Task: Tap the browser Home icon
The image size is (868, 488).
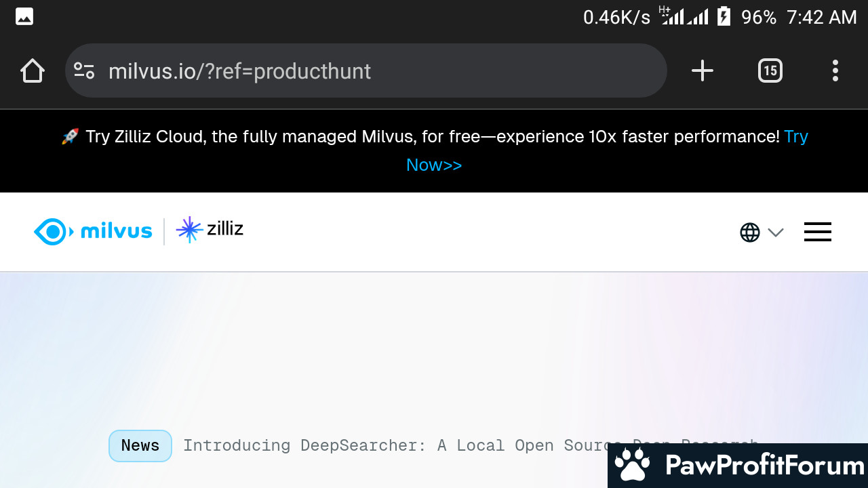Action: click(x=33, y=70)
